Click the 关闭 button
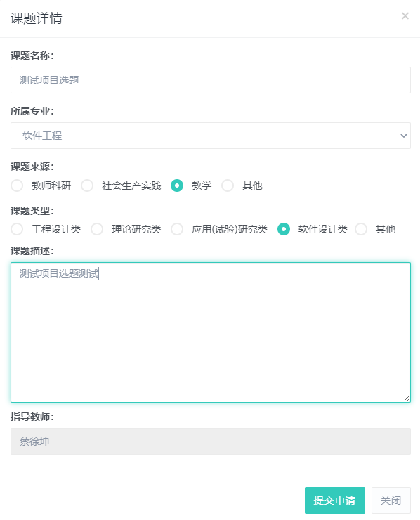The height and width of the screenshot is (520, 420). click(x=391, y=500)
